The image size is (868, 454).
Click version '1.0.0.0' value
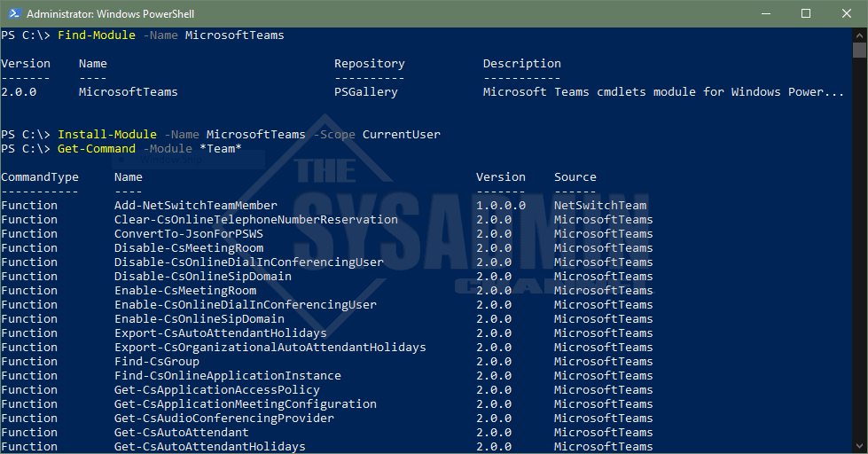pos(500,206)
